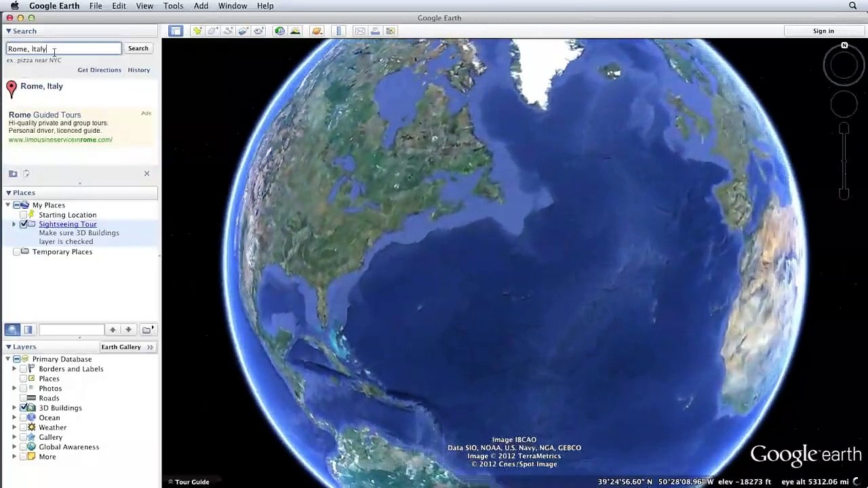Collapse the My Places tree

[8, 205]
